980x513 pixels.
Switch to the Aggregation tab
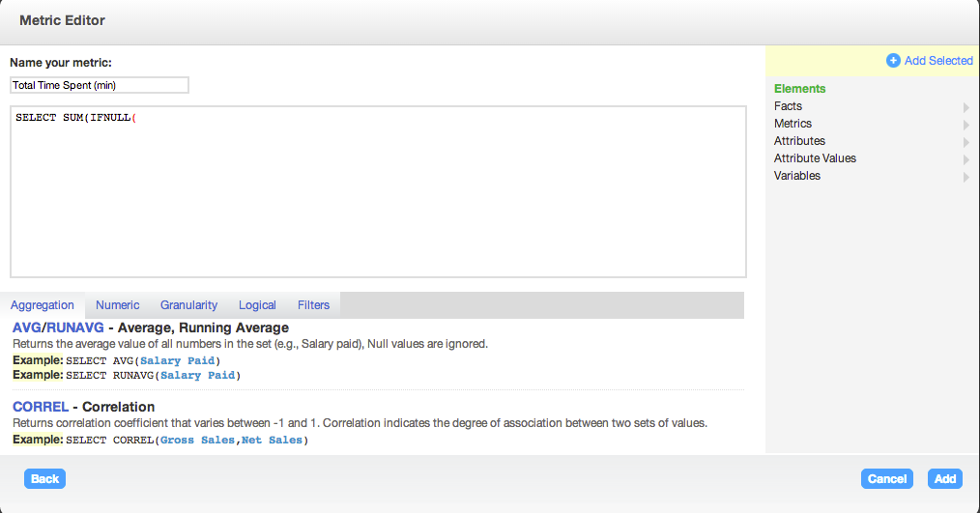(43, 305)
